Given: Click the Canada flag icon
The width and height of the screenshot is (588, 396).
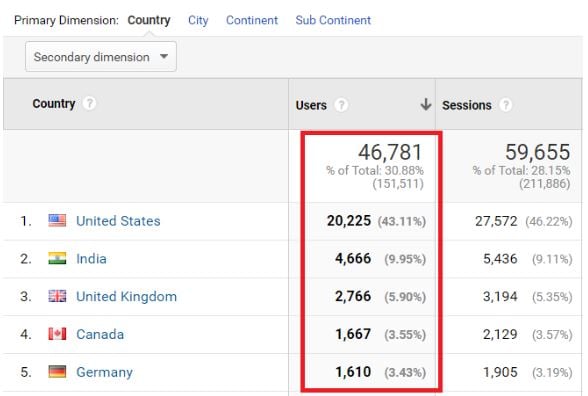Looking at the screenshot, I should tap(57, 334).
